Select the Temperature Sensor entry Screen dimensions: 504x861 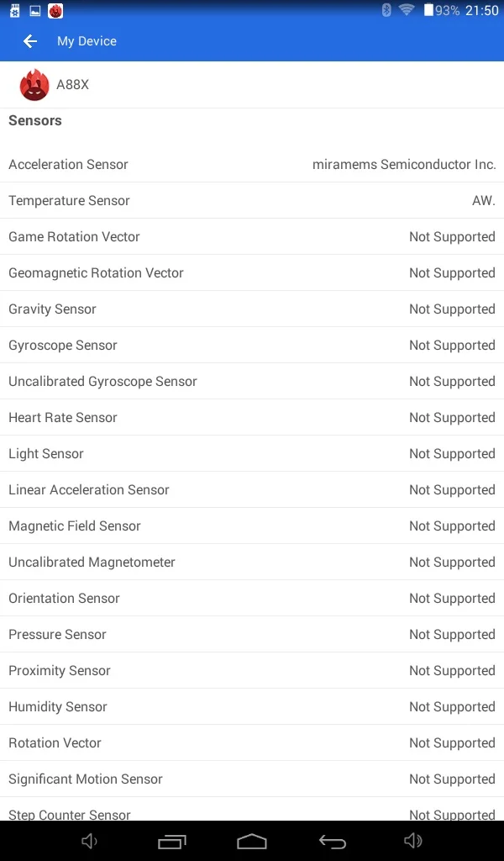(252, 200)
